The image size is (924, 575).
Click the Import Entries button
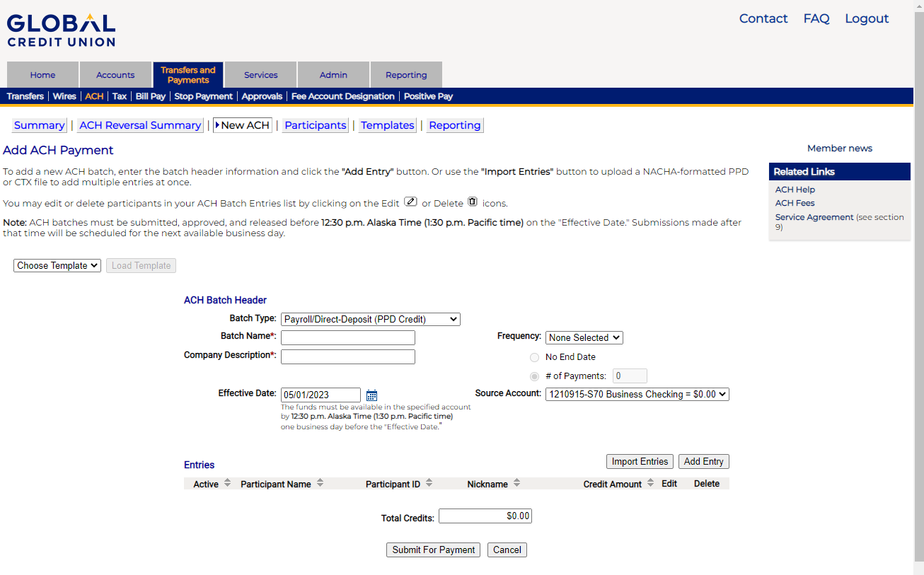pyautogui.click(x=640, y=462)
